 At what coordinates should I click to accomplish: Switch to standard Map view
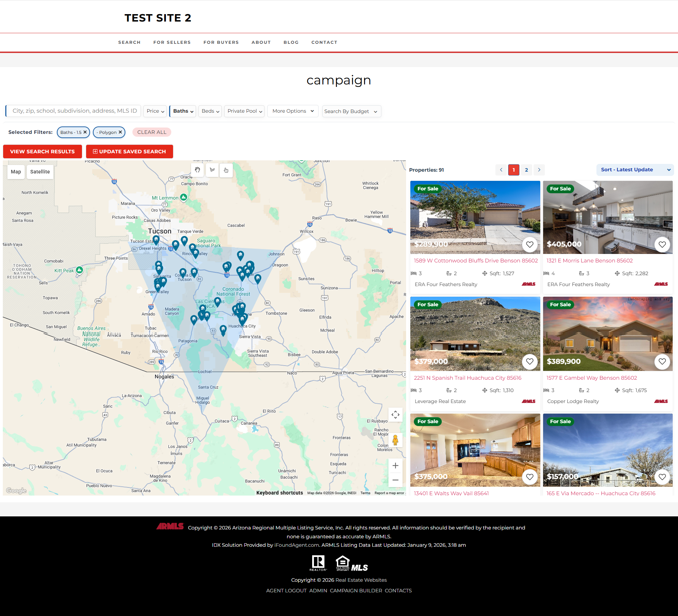click(16, 172)
